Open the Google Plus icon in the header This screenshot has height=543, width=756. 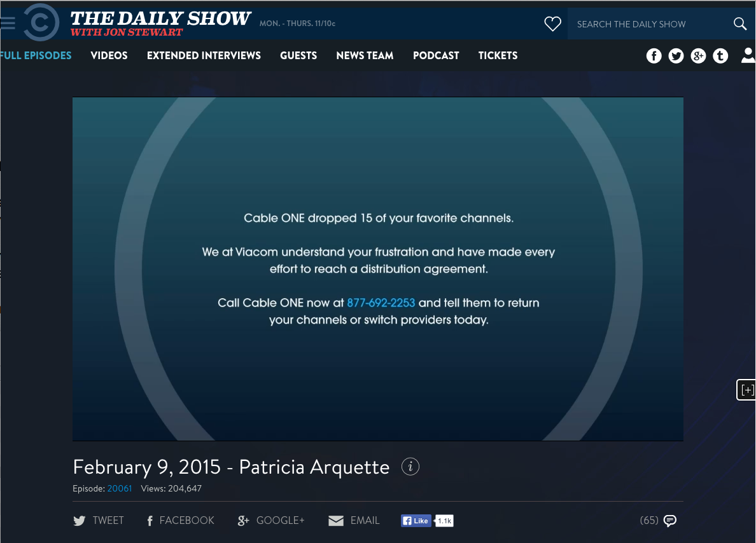[698, 56]
